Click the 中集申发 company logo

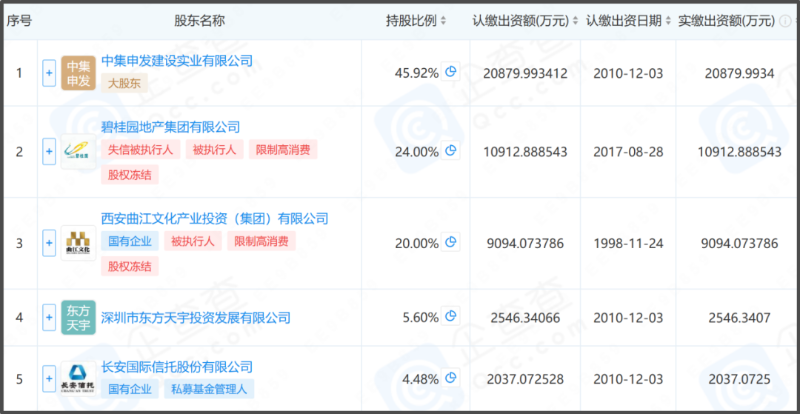click(79, 73)
